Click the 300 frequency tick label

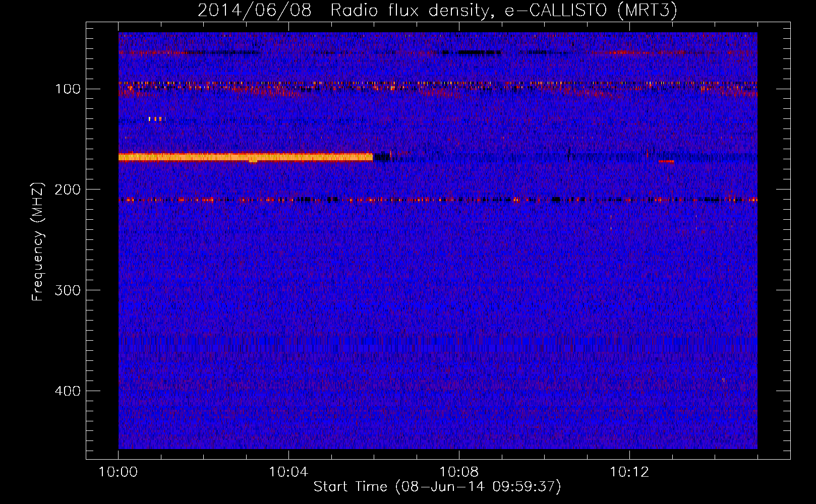click(x=68, y=290)
